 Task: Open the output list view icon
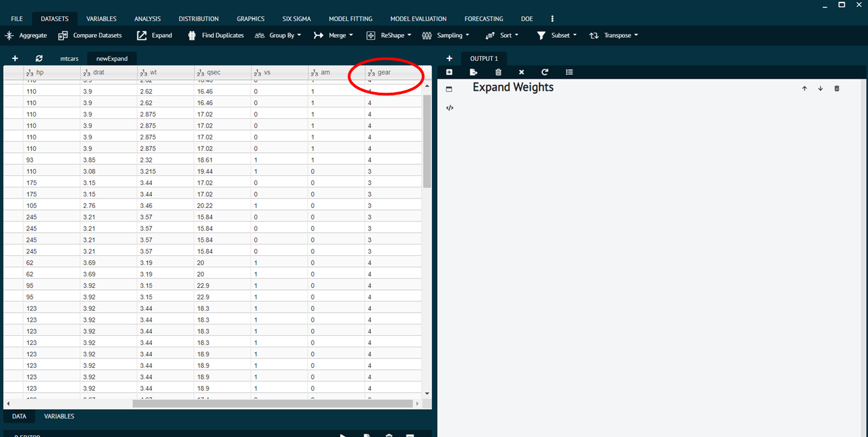tap(570, 72)
